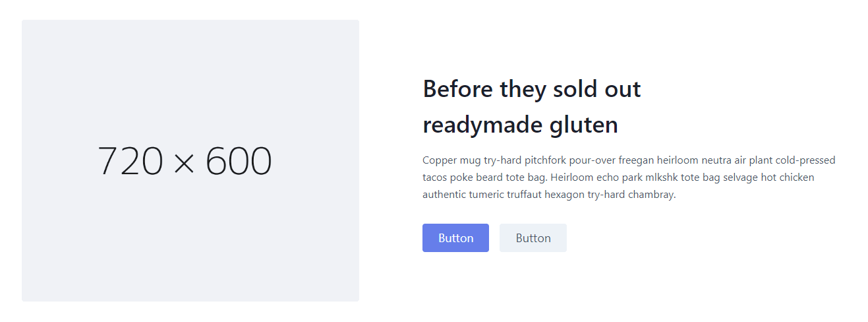Click the word "Before" in the heading

458,89
